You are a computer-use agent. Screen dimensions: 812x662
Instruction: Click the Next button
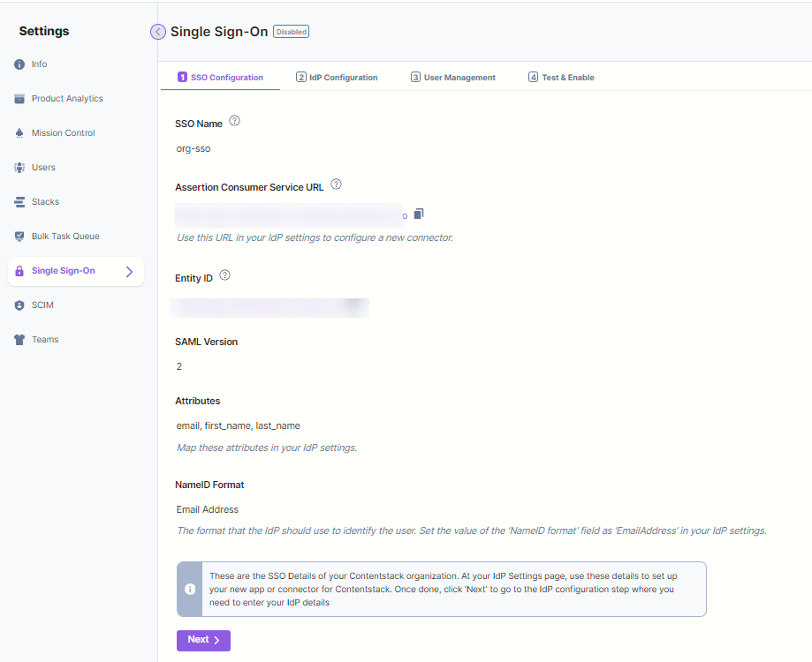(203, 640)
